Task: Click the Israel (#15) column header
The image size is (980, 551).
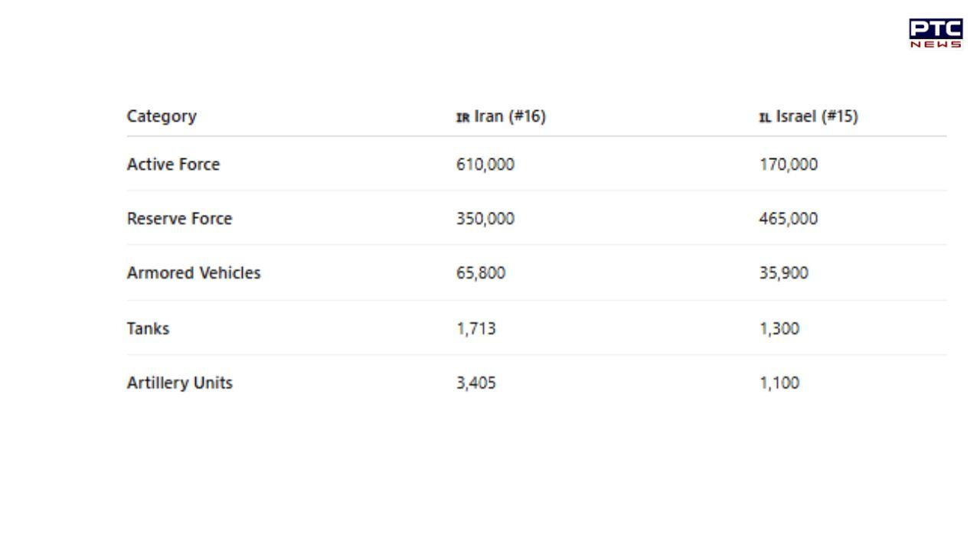Action: [x=816, y=116]
